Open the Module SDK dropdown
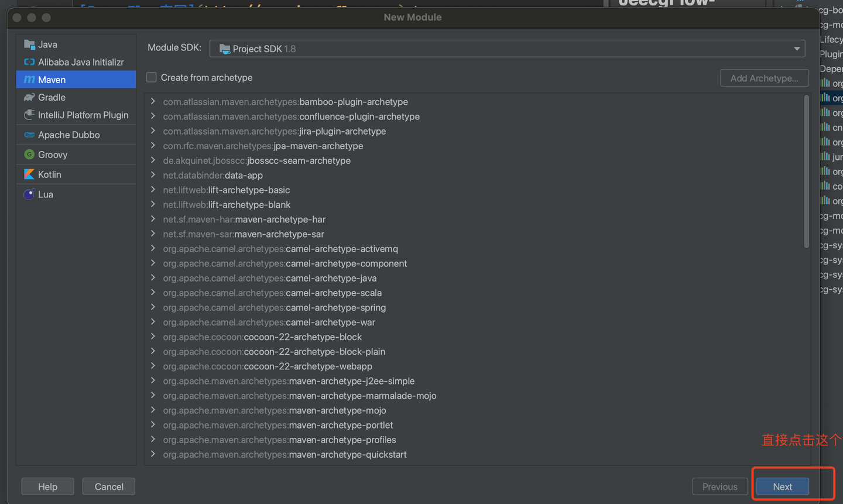The height and width of the screenshot is (504, 843). click(x=507, y=49)
